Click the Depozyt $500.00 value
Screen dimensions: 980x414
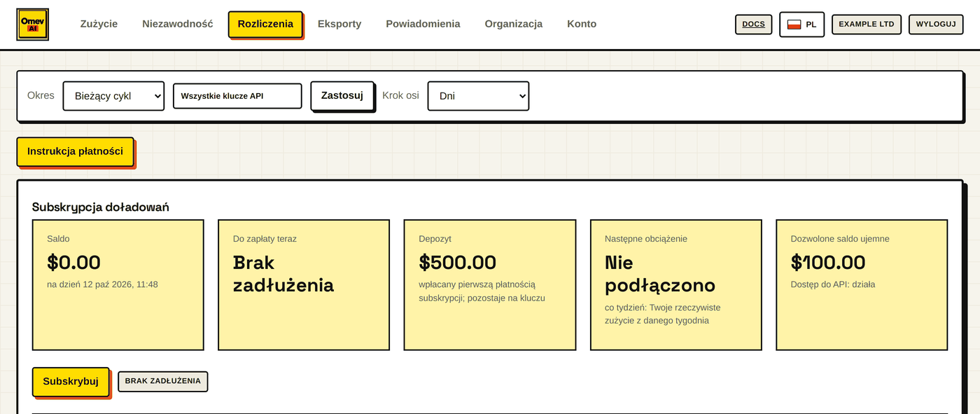[x=458, y=262]
